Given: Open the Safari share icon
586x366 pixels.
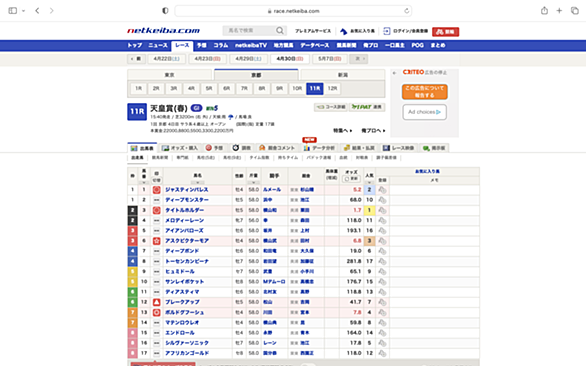Looking at the screenshot, I should (x=545, y=10).
